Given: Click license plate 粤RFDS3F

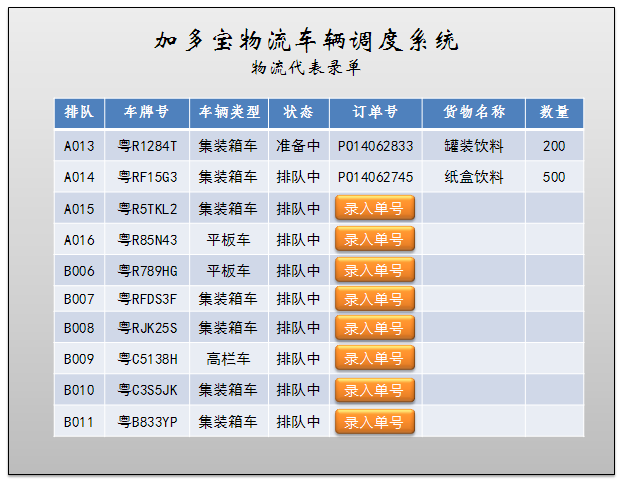Looking at the screenshot, I should (x=147, y=299).
